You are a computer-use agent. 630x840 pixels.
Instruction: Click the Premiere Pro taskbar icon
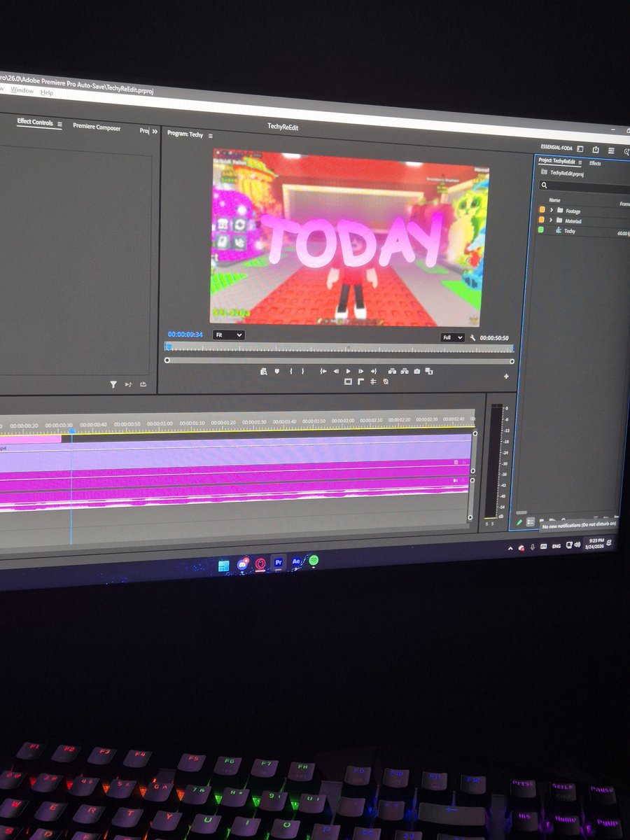click(x=278, y=562)
